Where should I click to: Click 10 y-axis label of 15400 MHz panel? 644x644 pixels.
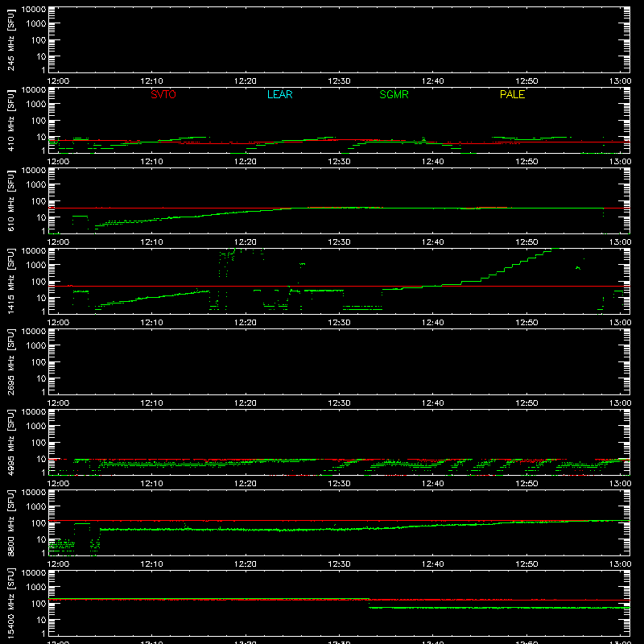pos(41,620)
